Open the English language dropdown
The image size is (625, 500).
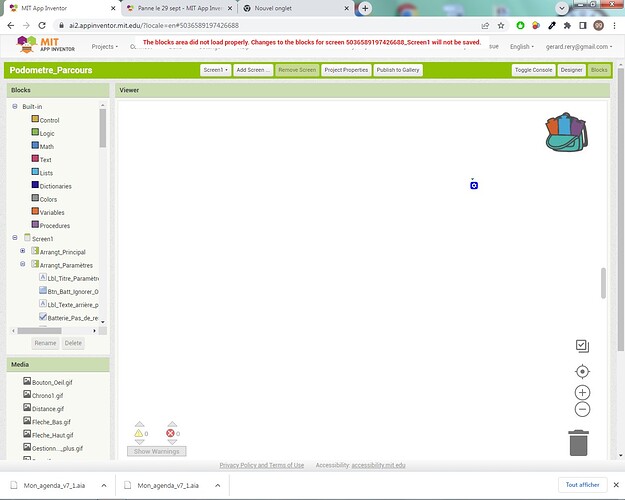(522, 47)
